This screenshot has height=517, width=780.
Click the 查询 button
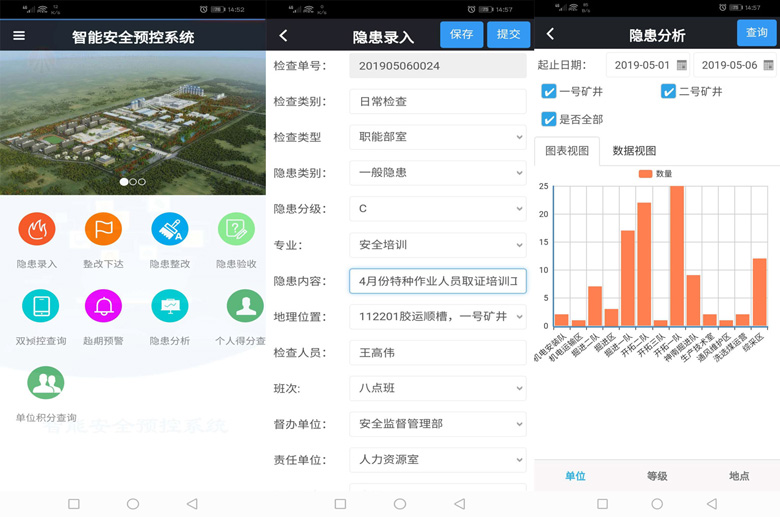pyautogui.click(x=757, y=34)
